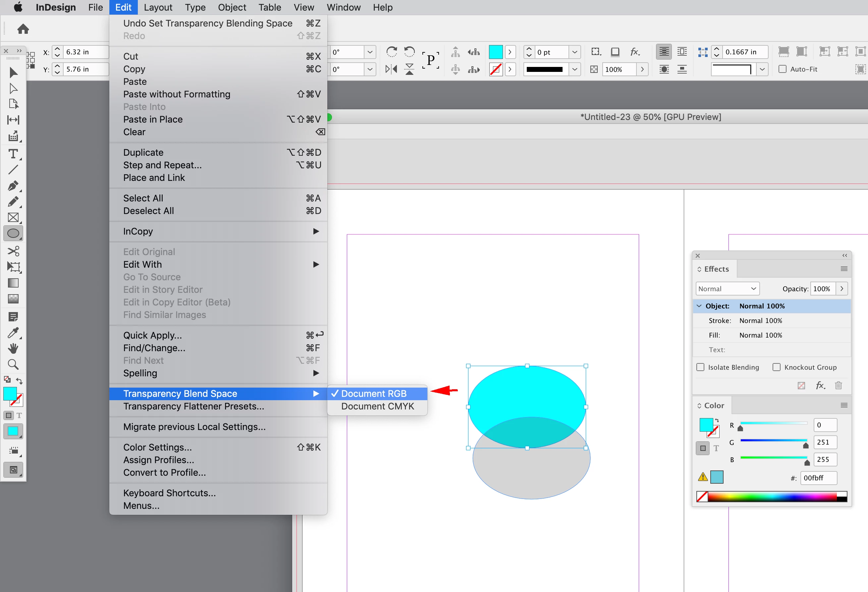Click the hex color input field

(x=818, y=478)
